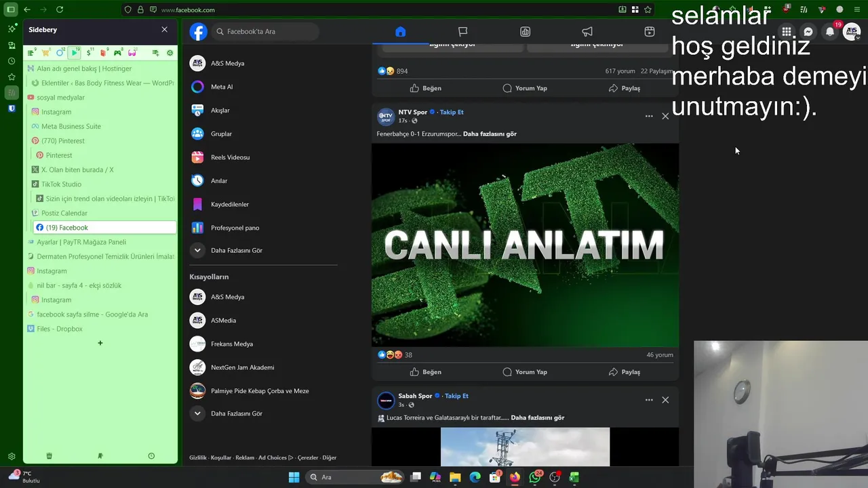Open Sabah Spor post options menu
The height and width of the screenshot is (488, 868).
pos(649,400)
